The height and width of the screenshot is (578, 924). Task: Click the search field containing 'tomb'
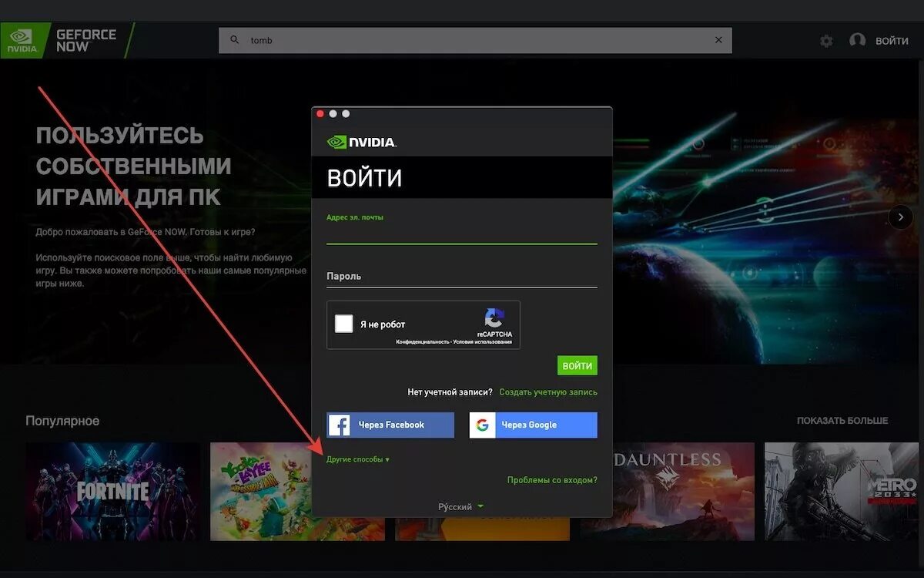coord(475,40)
